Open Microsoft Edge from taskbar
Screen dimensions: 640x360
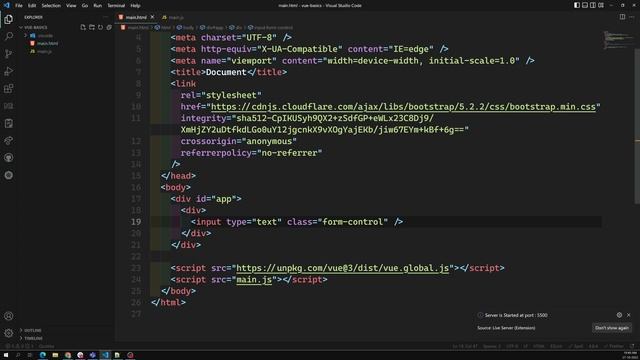click(42, 355)
